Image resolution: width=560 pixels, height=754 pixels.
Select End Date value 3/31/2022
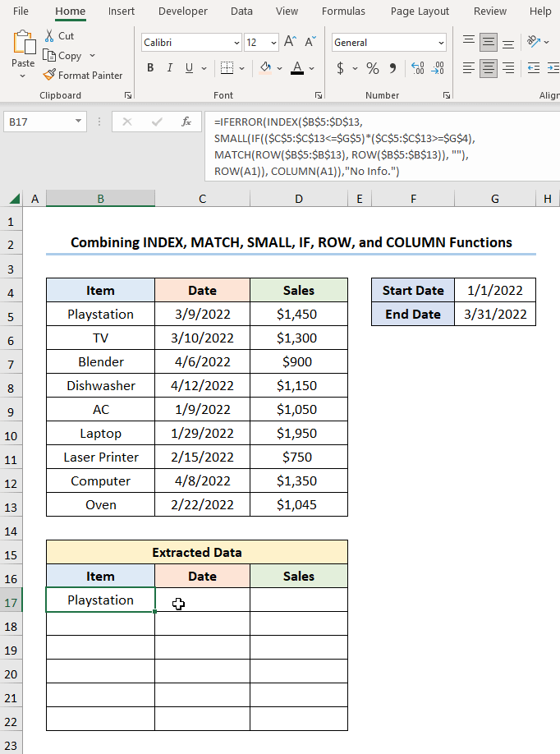(x=494, y=314)
